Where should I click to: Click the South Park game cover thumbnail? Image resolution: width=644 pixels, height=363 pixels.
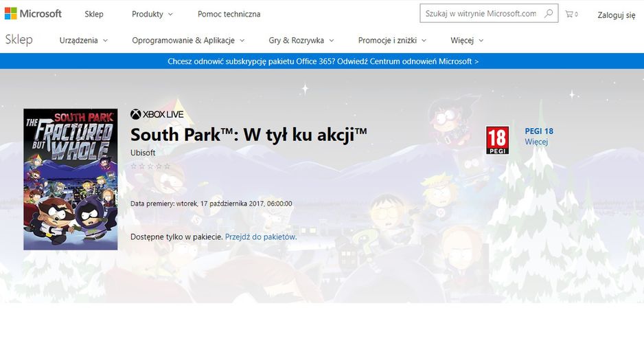[x=71, y=179]
